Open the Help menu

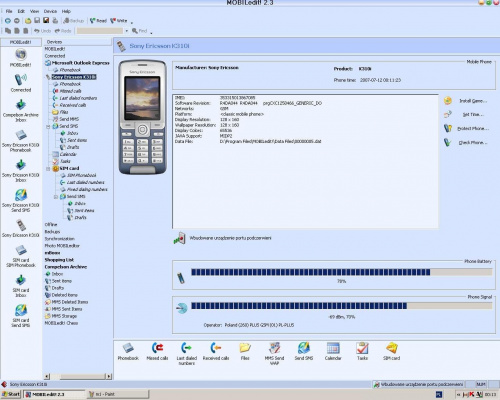tap(66, 11)
